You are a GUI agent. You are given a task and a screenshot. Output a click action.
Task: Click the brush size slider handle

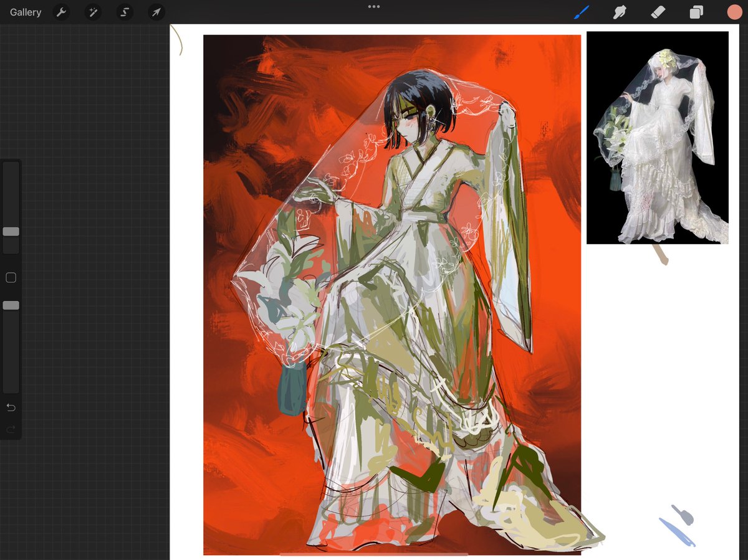(x=11, y=232)
